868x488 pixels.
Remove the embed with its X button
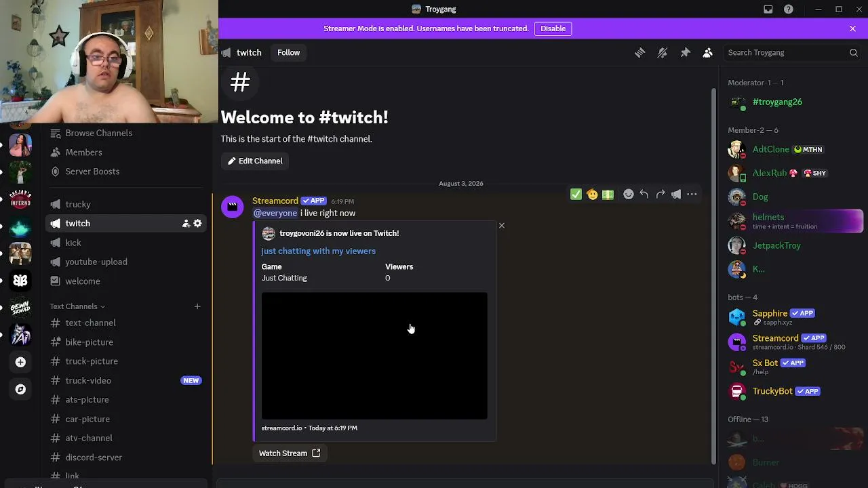coord(502,225)
